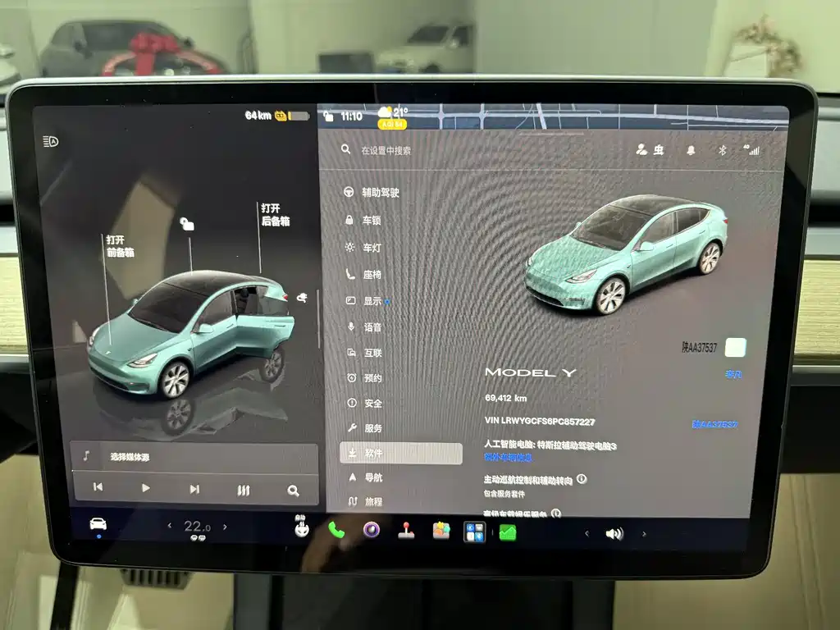Open the 车锁 settings menu

click(363, 220)
